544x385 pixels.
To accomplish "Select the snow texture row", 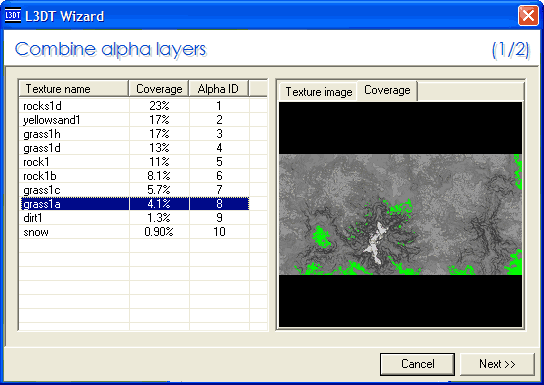I will point(135,232).
